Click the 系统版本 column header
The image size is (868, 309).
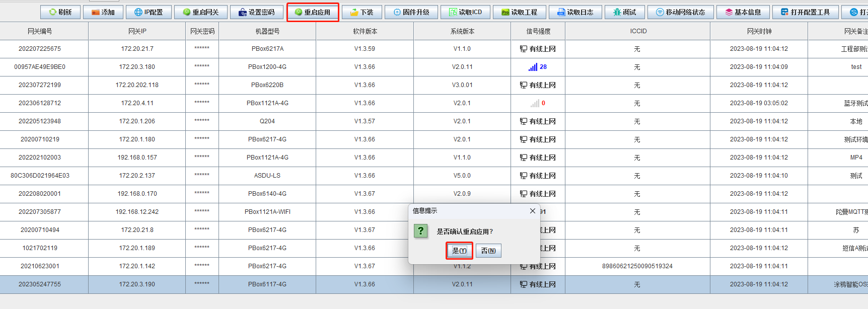(x=462, y=31)
